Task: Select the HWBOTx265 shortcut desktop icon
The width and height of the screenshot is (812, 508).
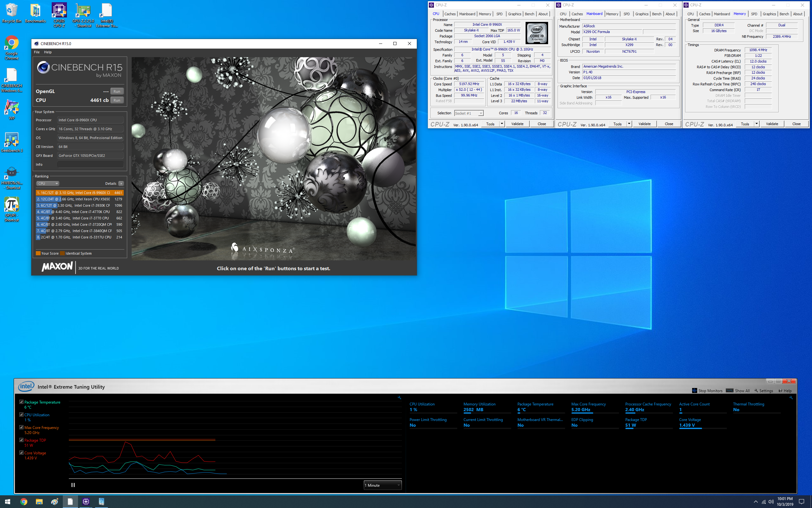Action: coord(12,177)
